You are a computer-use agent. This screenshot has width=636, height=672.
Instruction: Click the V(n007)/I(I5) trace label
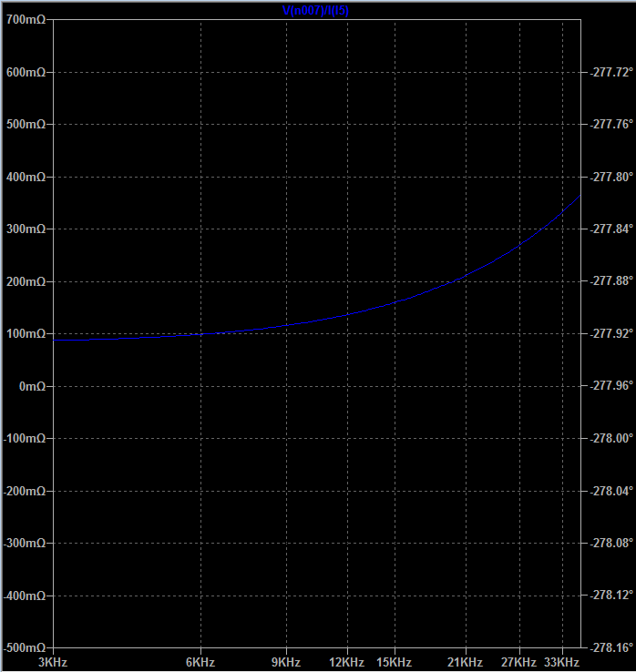click(x=315, y=11)
